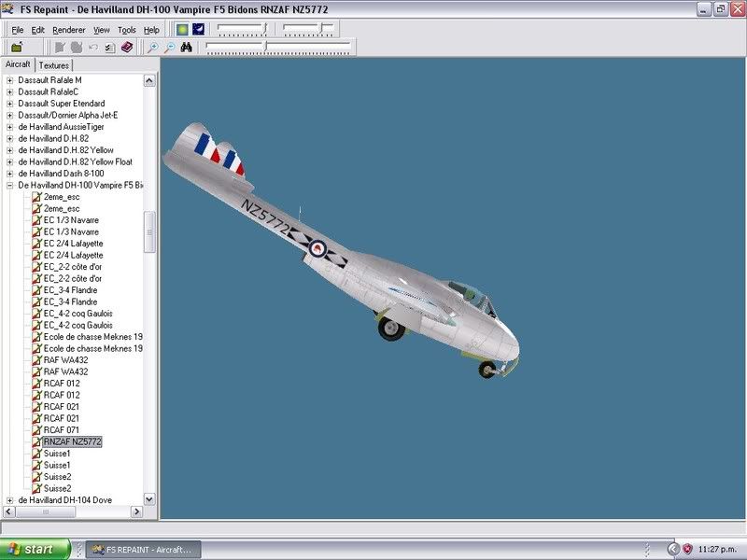
Task: Click the binoculars view icon
Action: click(186, 47)
